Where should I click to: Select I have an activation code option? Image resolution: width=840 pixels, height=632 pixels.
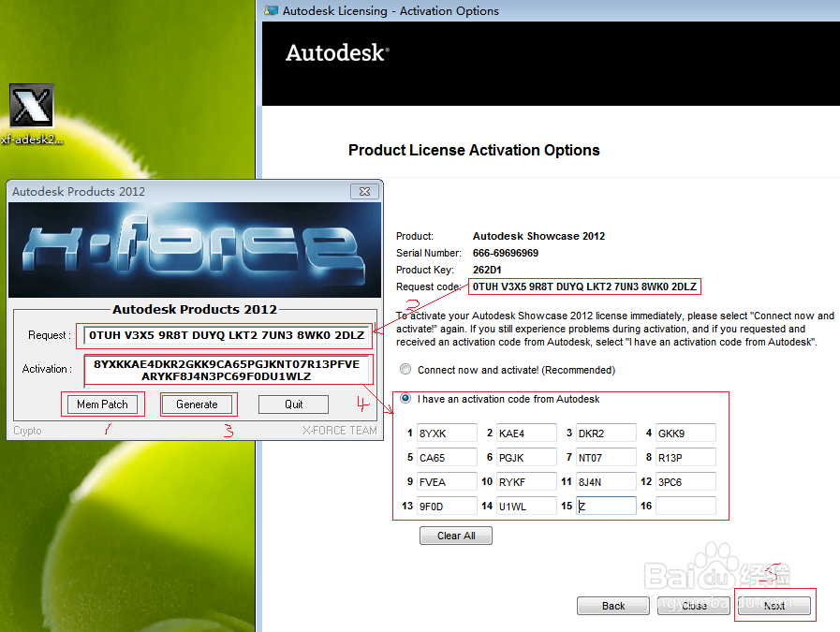(405, 398)
